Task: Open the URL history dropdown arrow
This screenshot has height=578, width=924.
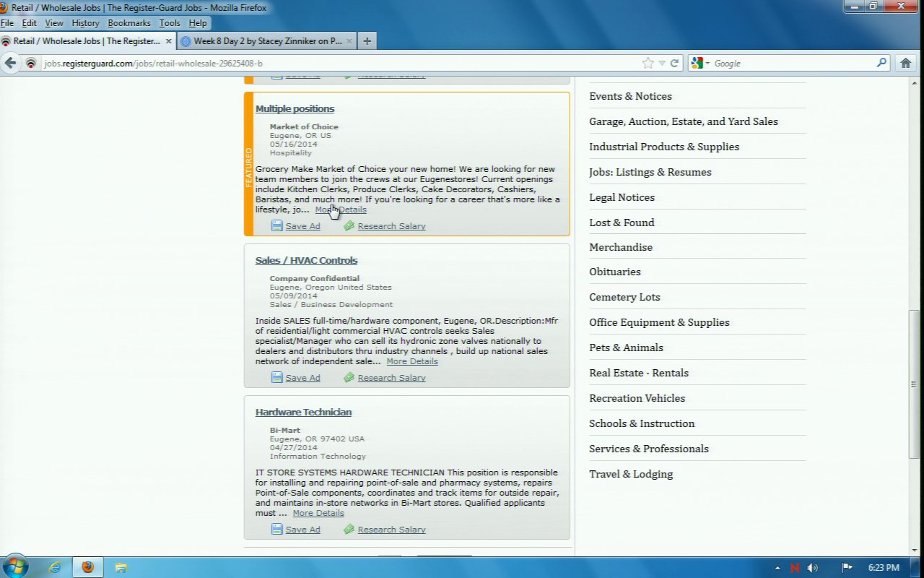Action: click(661, 64)
